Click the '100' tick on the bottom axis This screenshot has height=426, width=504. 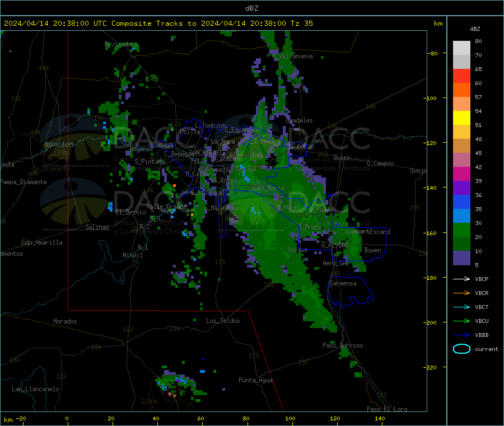(x=290, y=418)
